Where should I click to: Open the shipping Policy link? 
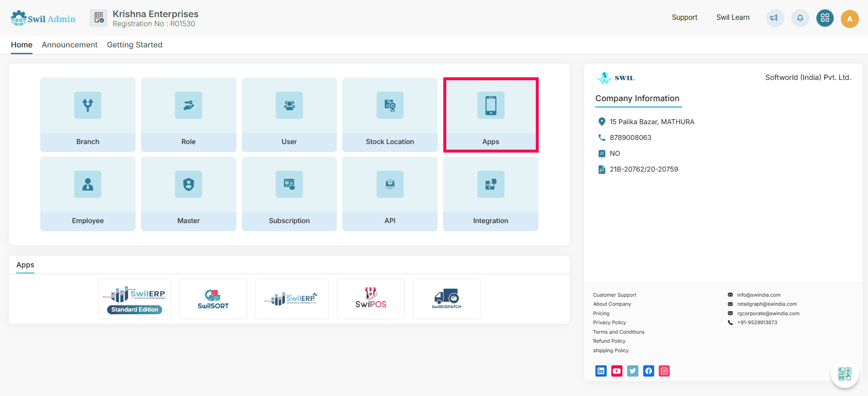point(611,350)
